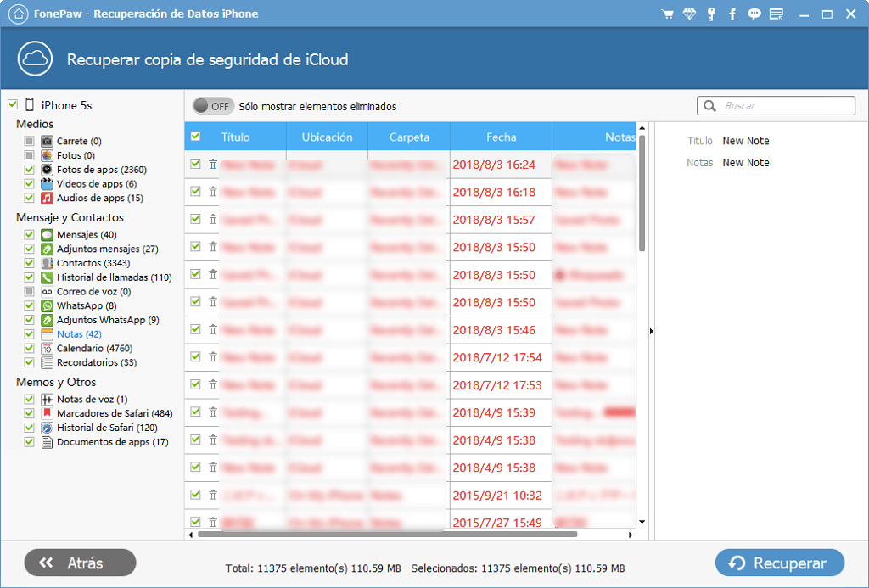The height and width of the screenshot is (588, 869).
Task: Select Notas (42) category
Action: coord(79,334)
